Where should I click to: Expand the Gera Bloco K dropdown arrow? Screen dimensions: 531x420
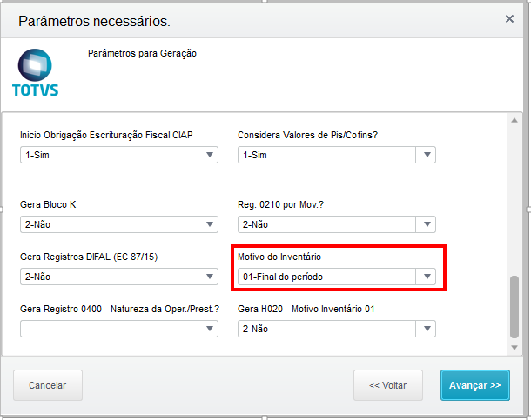tap(210, 224)
